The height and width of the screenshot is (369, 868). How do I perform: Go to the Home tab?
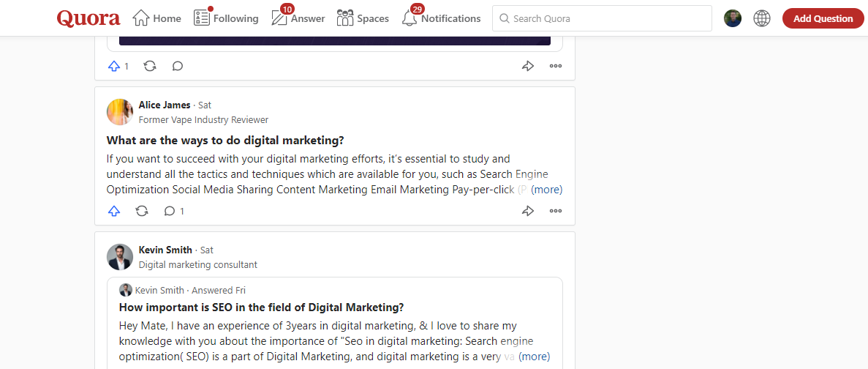coord(156,18)
